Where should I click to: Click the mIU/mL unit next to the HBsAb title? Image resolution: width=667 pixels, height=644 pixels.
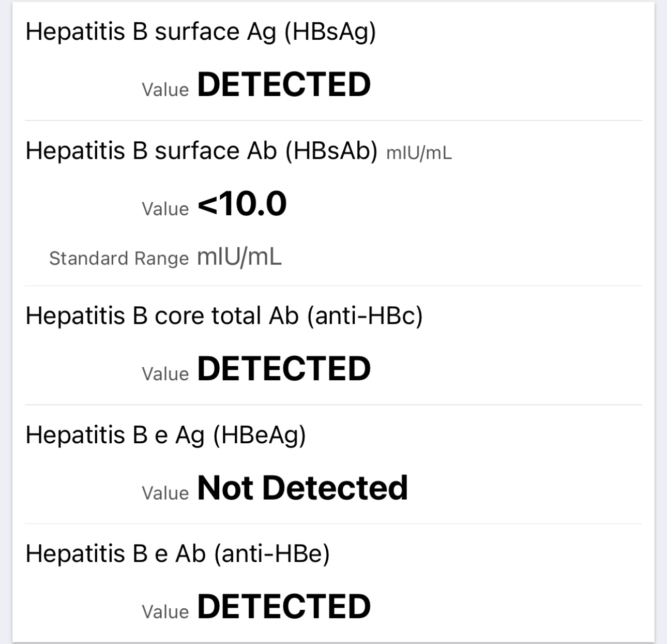(x=419, y=153)
